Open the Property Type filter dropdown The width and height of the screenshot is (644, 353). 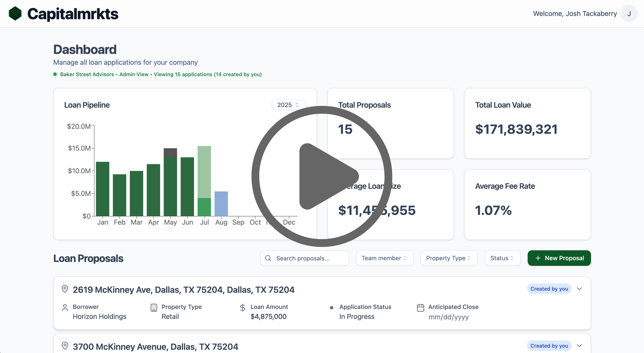449,258
